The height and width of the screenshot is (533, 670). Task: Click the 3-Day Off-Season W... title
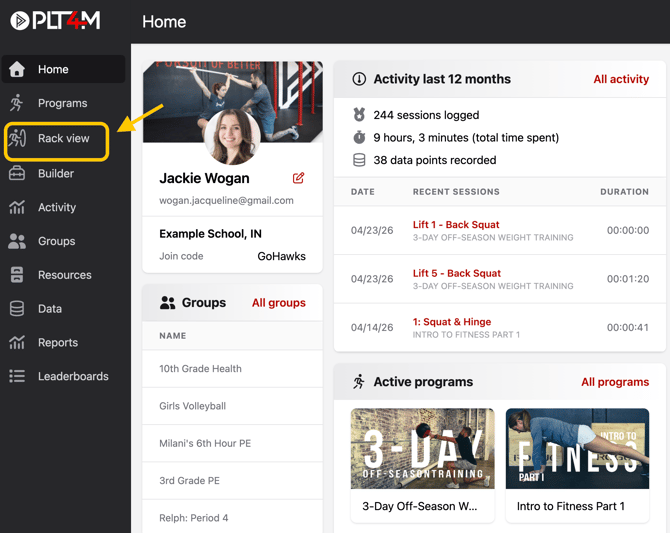coord(420,506)
